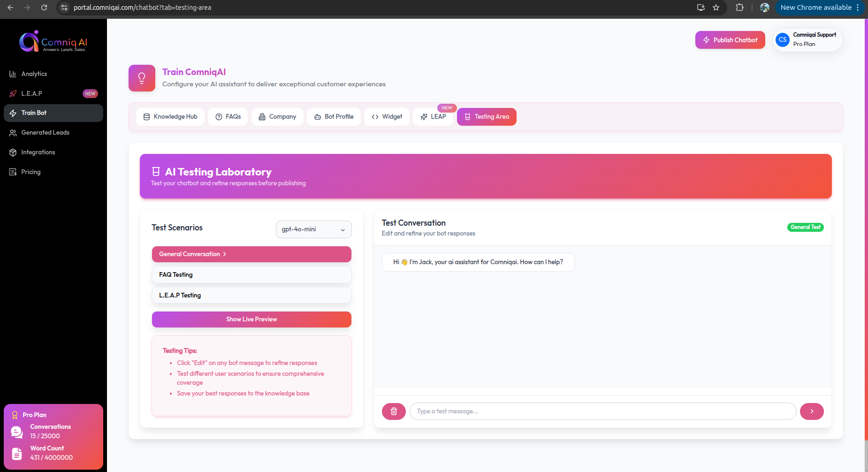Click the Pro Plan usage card

pyautogui.click(x=53, y=437)
